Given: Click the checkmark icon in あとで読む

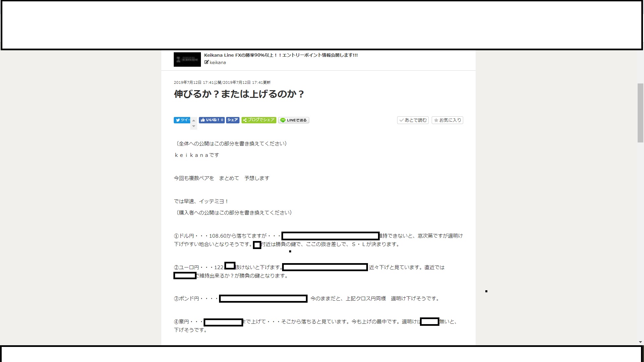Looking at the screenshot, I should pos(401,120).
